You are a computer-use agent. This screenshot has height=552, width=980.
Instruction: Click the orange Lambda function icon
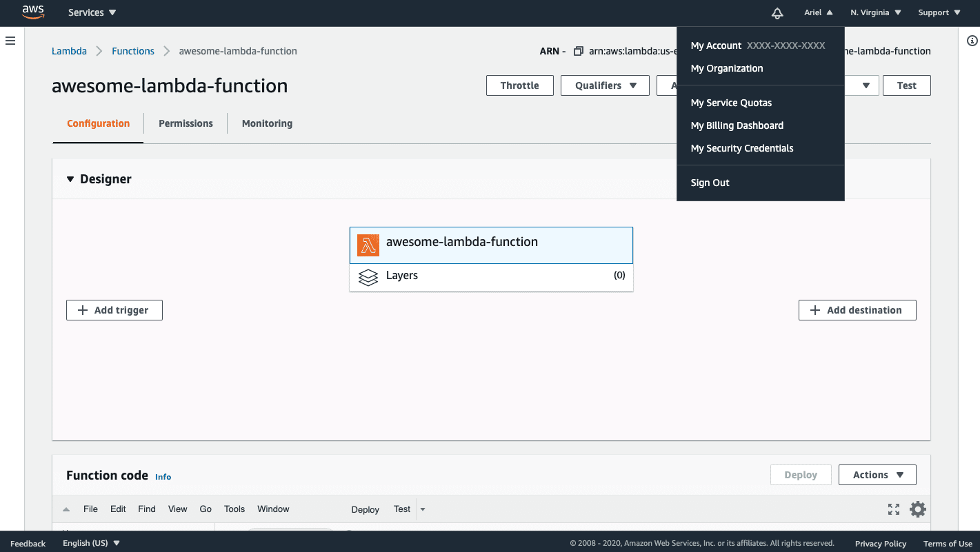[x=368, y=245]
